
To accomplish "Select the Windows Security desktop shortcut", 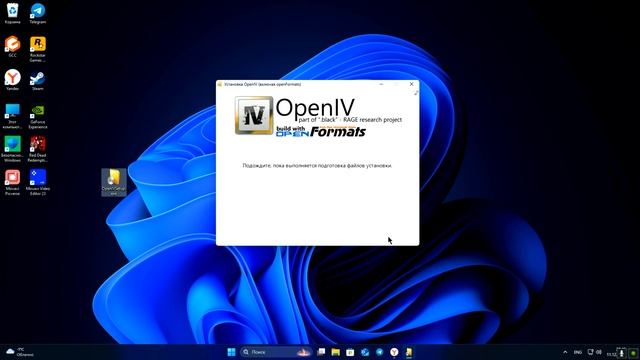I will coord(12,149).
